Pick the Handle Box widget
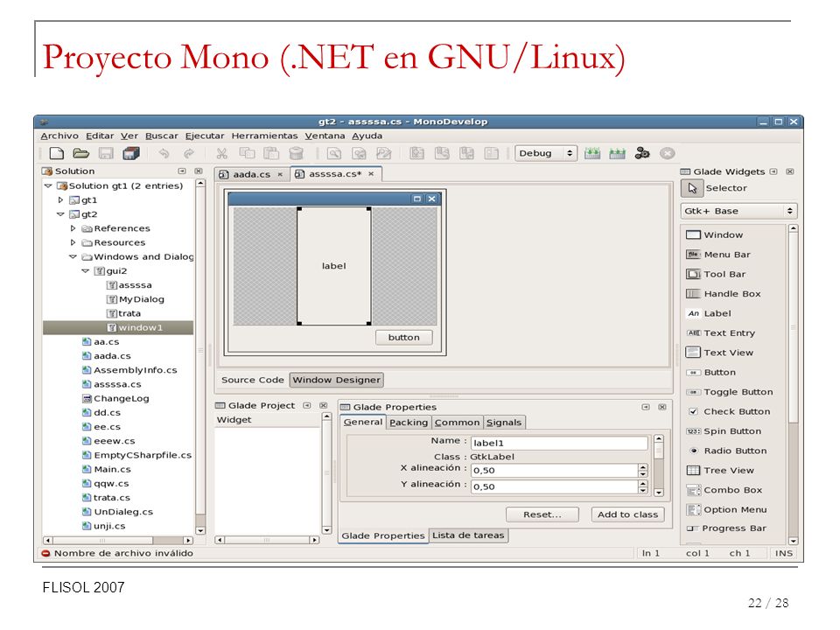Image resolution: width=840 pixels, height=630 pixels. tap(724, 294)
